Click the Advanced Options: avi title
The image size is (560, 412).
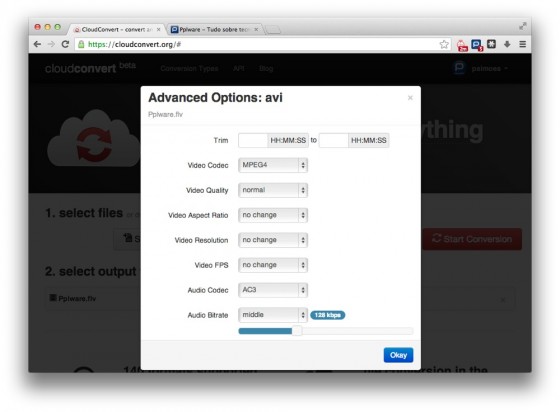click(x=215, y=97)
